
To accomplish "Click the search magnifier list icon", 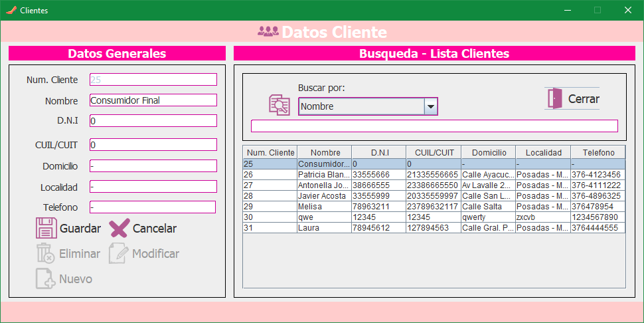I will 279,105.
